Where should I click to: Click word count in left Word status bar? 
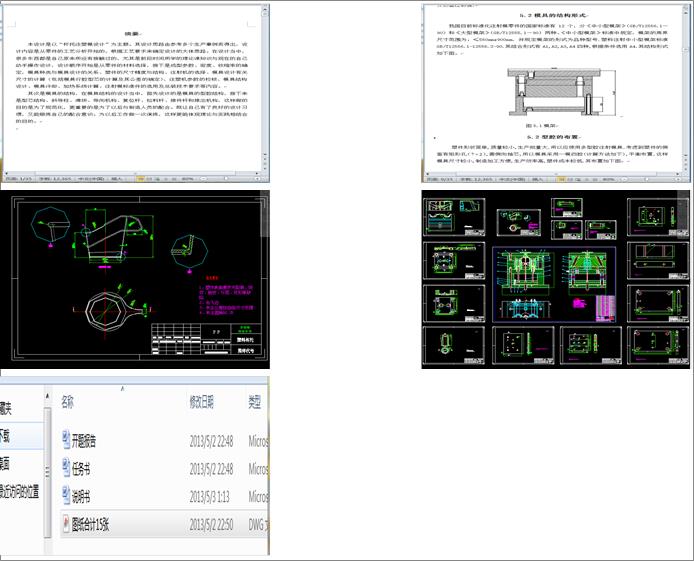tap(55, 179)
